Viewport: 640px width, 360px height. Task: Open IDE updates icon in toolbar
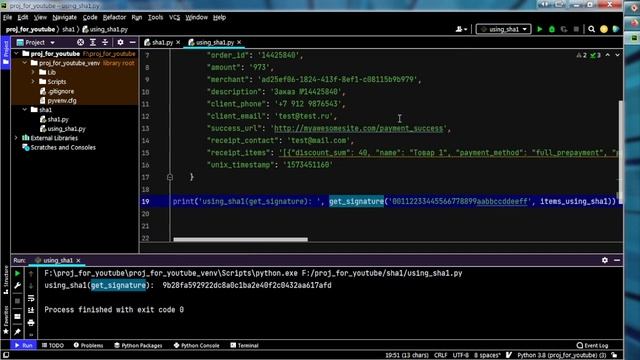coord(604,29)
